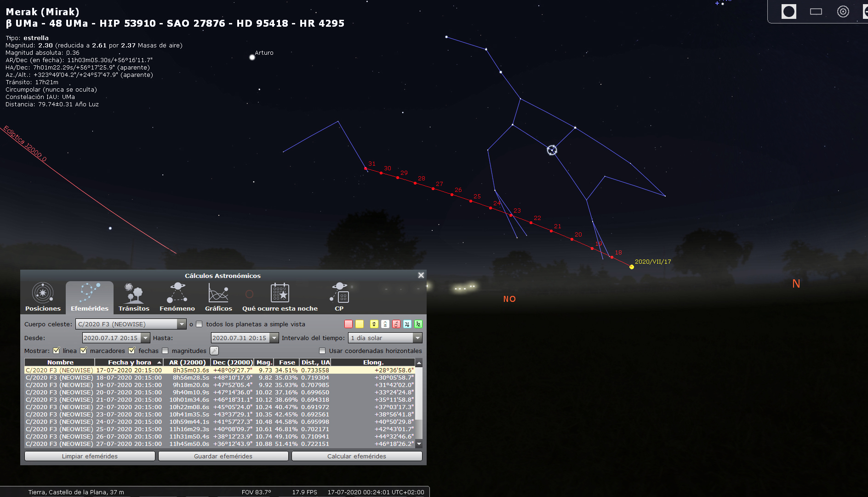Open the Intervalo del tiempo dropdown
The width and height of the screenshot is (868, 497).
pos(417,338)
